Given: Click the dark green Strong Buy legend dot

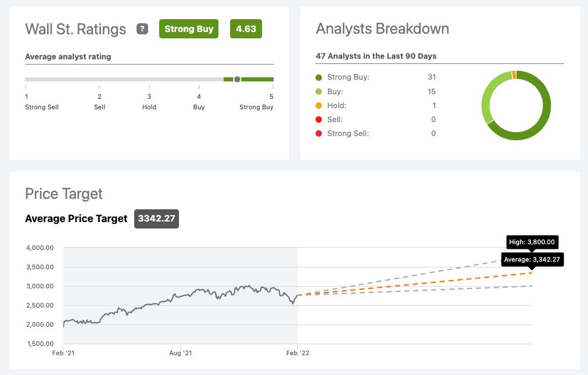Looking at the screenshot, I should pyautogui.click(x=318, y=77).
